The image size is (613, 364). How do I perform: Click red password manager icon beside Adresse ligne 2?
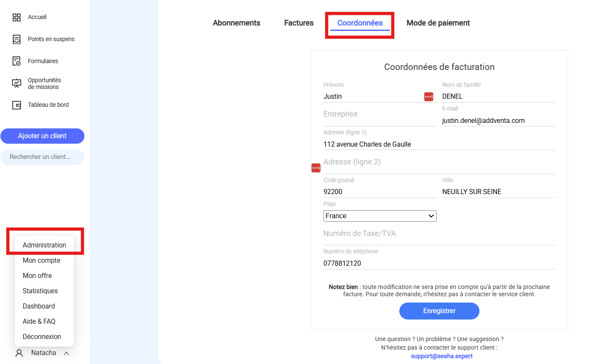[x=316, y=168]
